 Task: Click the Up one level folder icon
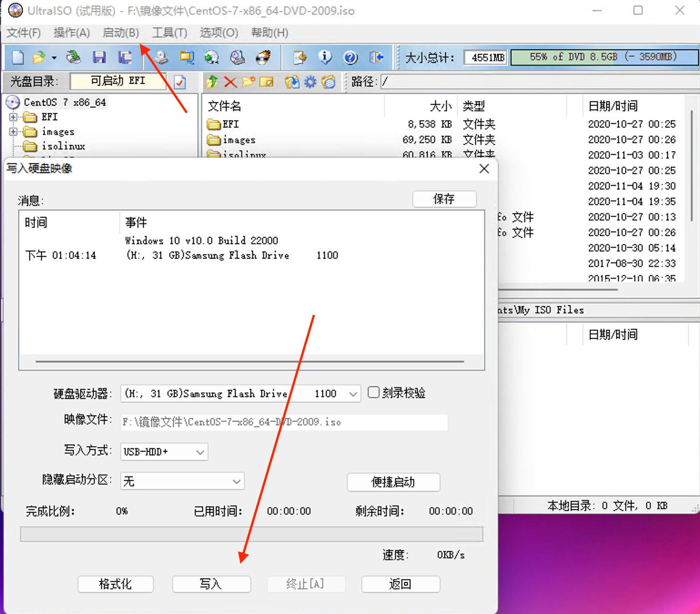pyautogui.click(x=212, y=82)
